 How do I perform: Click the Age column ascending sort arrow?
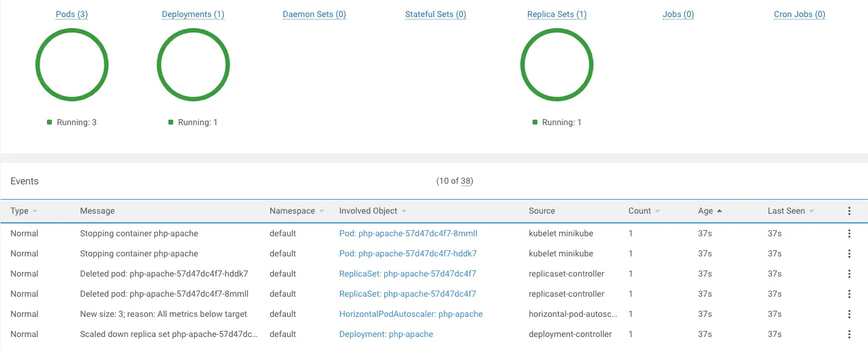719,211
